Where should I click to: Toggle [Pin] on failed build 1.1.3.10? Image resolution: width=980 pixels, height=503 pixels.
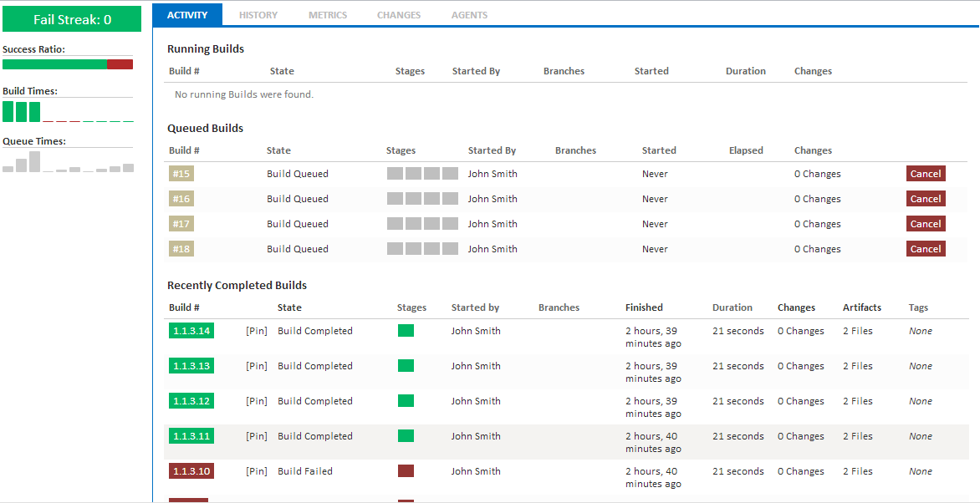pyautogui.click(x=256, y=471)
